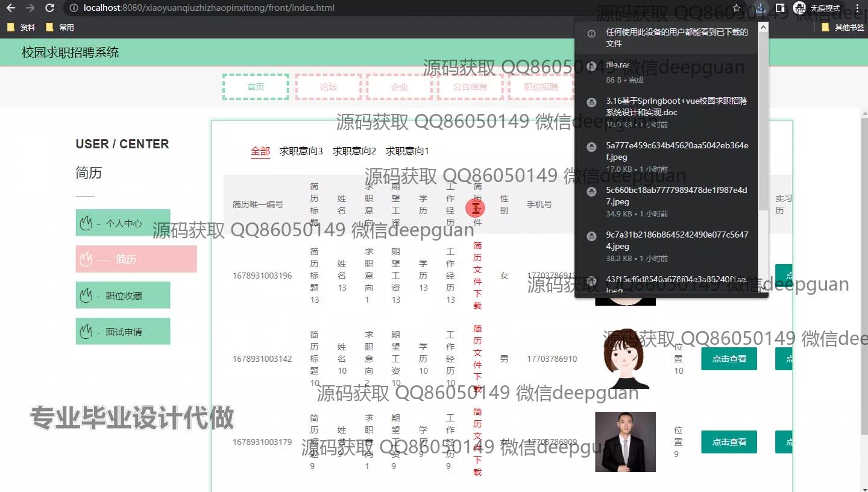Viewport: 868px width, 492px height.
Task: Click the suited man photo thumbnail
Action: click(x=625, y=442)
